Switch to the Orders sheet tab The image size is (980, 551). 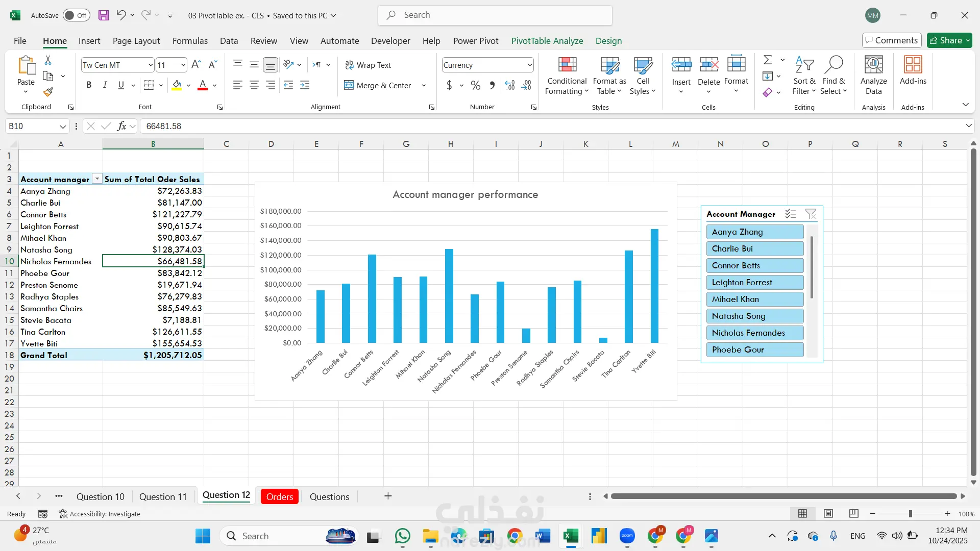[279, 496]
